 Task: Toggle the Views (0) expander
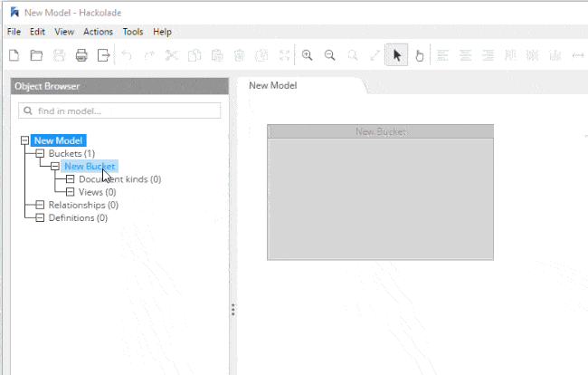[71, 192]
